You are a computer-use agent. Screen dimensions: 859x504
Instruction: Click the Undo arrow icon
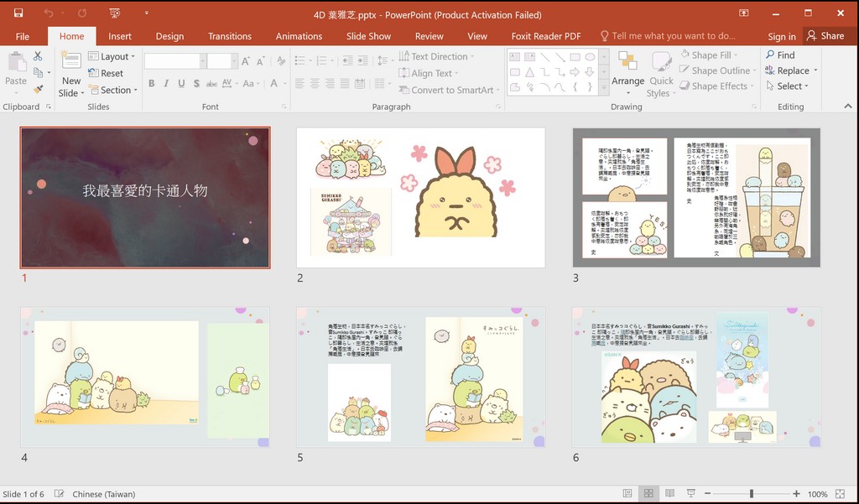pos(48,13)
